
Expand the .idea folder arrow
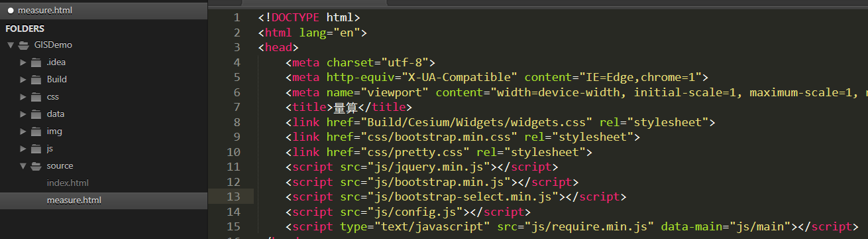tap(23, 62)
